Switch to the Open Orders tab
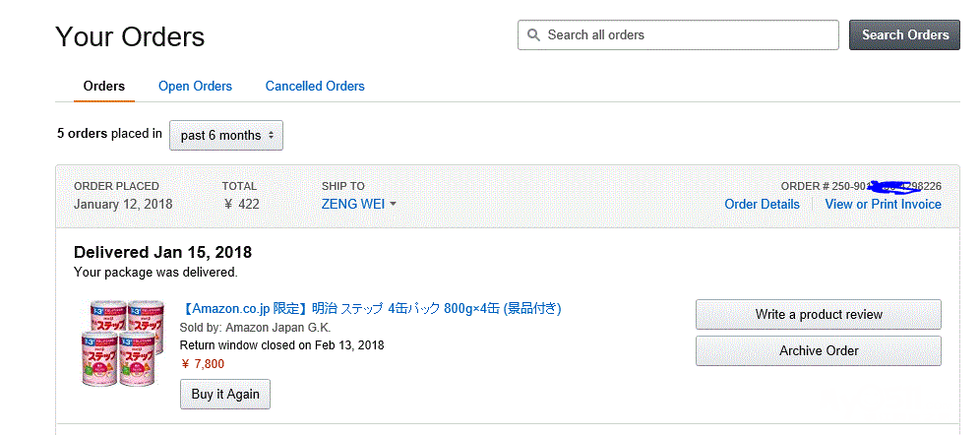This screenshot has width=980, height=435. 195,87
